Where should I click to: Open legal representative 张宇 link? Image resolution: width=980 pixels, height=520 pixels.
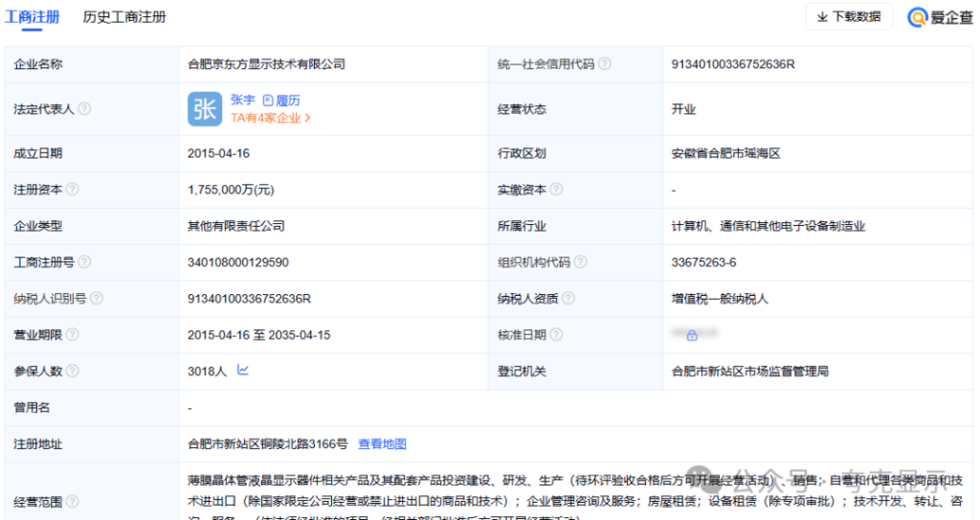coord(242,101)
